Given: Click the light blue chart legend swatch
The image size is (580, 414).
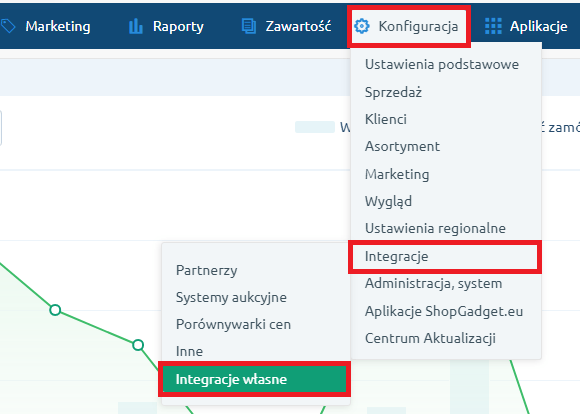Looking at the screenshot, I should pos(315,127).
